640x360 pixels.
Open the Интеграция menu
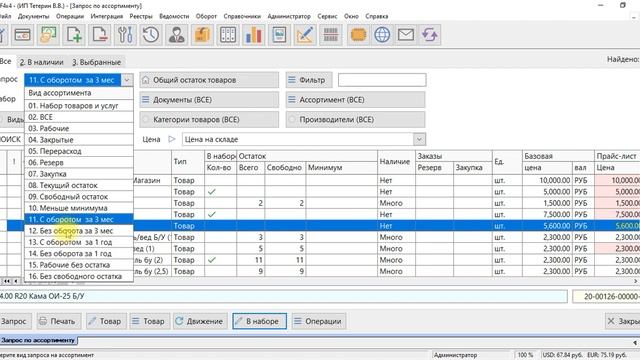tap(107, 16)
